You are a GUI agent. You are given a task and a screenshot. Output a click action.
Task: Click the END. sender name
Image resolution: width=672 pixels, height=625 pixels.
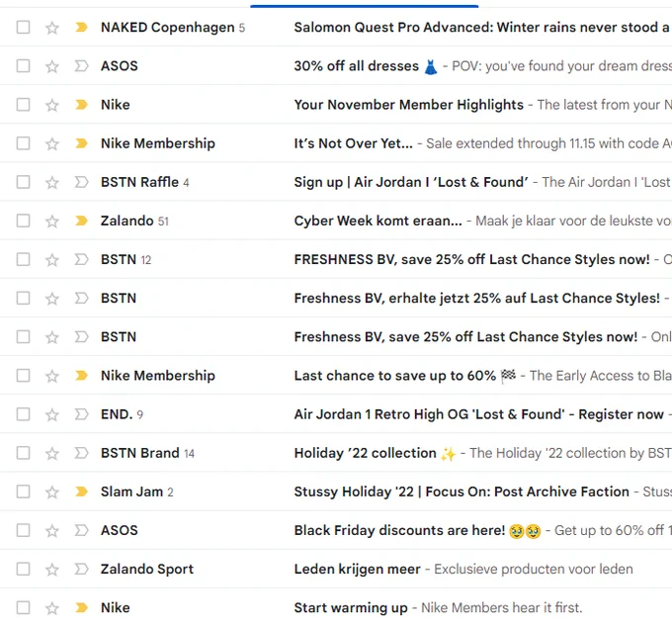[x=117, y=414]
